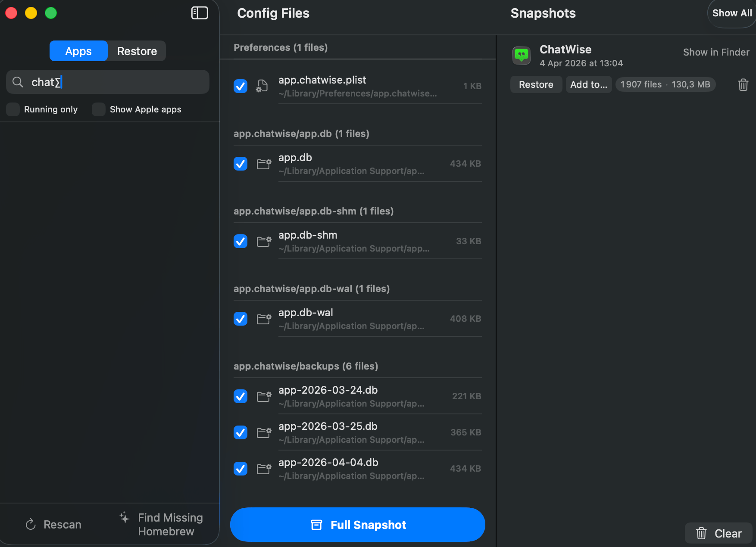Switch to the Apps tab
The image size is (756, 547).
(78, 51)
